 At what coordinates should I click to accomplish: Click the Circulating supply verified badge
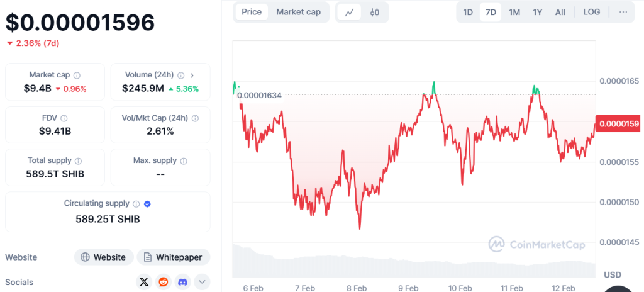tap(147, 204)
